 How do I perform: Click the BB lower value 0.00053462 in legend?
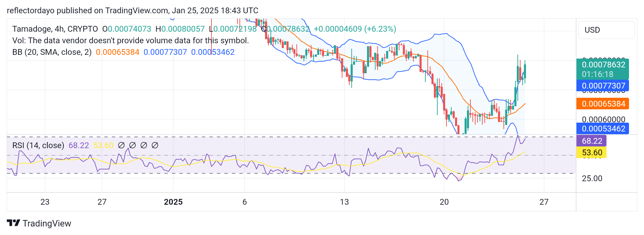(213, 52)
